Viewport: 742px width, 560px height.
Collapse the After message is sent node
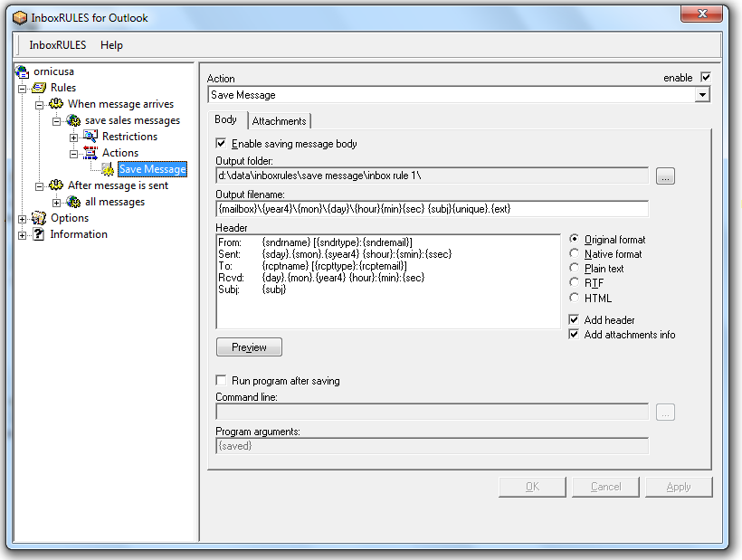[39, 186]
